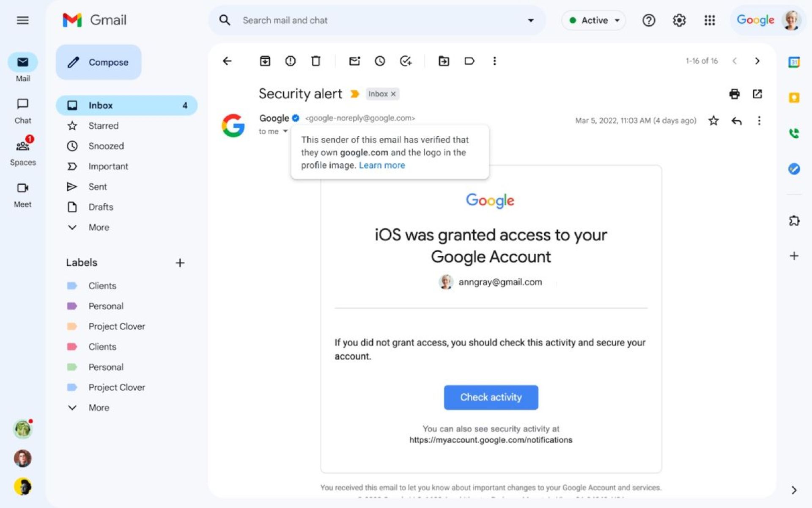This screenshot has width=812, height=508.
Task: Toggle the Active status indicator
Action: pyautogui.click(x=593, y=20)
